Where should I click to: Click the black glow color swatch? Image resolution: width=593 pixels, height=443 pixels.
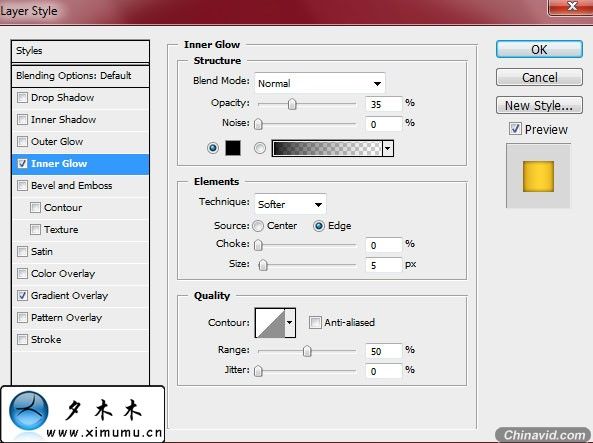(x=233, y=148)
